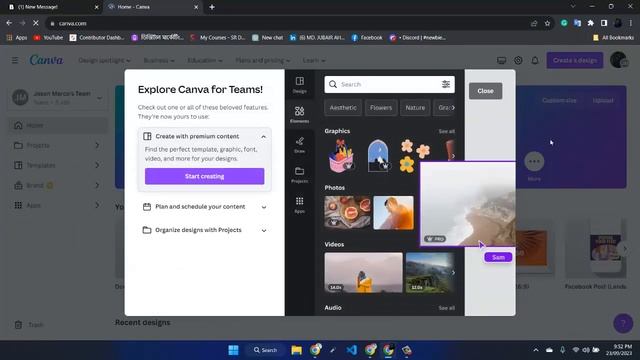Open the Projects icon in dark sidebar
The width and height of the screenshot is (640, 360).
300,175
